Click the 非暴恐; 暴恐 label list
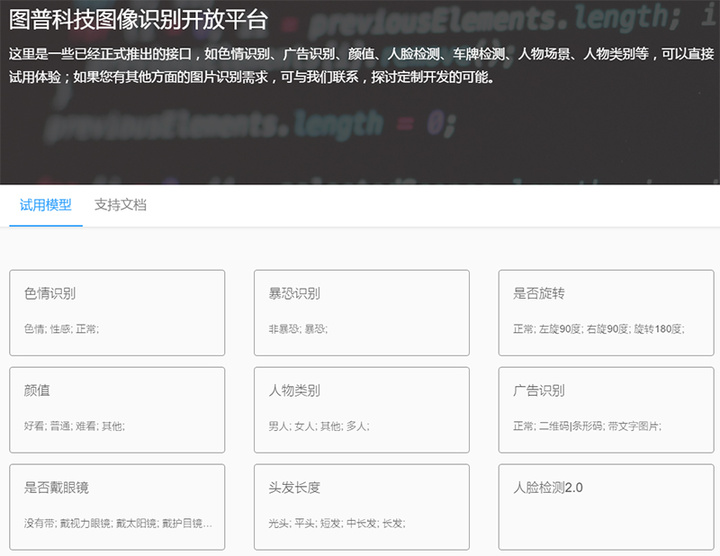Viewport: 720px width, 556px height. click(298, 329)
